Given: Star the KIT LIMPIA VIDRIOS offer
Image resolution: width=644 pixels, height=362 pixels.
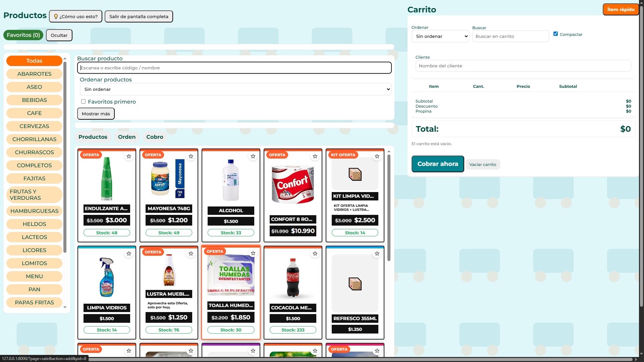Looking at the screenshot, I should (x=377, y=157).
